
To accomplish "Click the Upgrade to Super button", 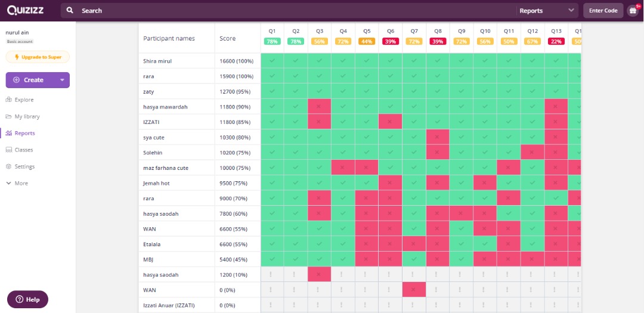I will click(38, 57).
